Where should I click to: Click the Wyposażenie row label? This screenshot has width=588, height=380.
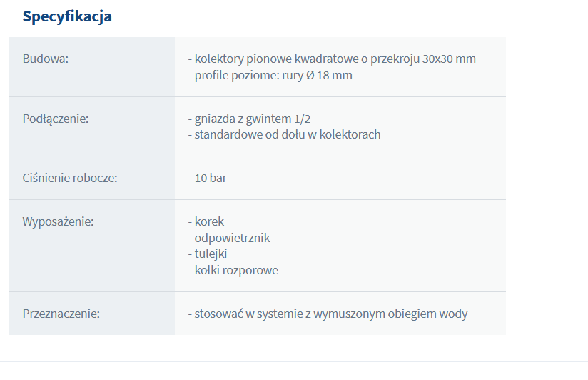(59, 221)
